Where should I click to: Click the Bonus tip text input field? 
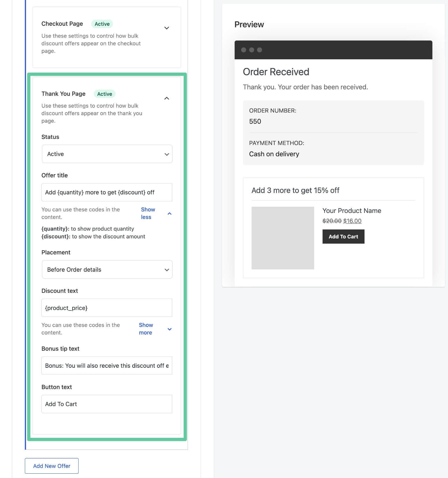click(107, 366)
